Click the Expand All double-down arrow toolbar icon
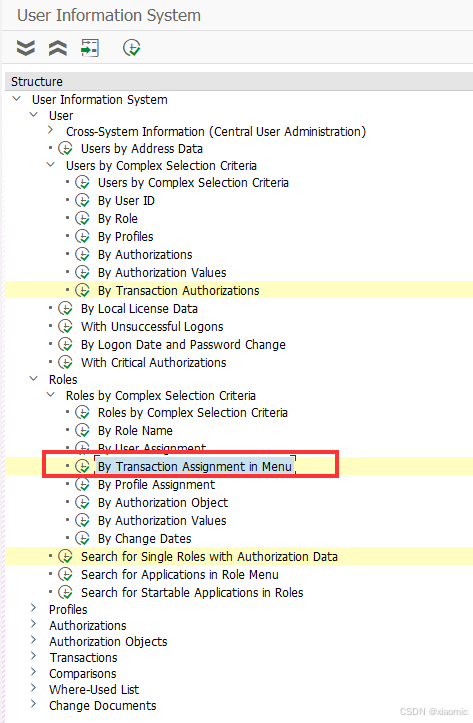 pos(25,48)
